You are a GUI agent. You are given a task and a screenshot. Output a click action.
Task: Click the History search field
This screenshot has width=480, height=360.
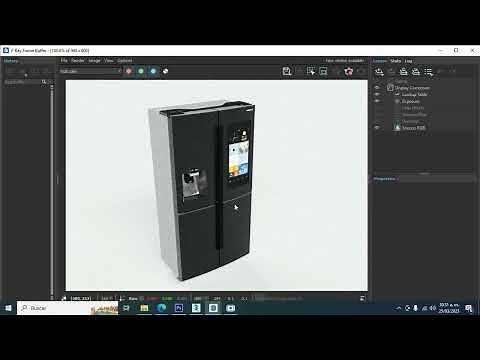pos(22,82)
